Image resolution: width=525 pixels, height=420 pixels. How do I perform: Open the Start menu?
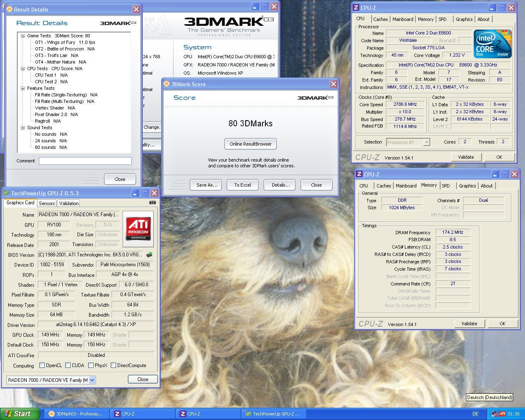tap(20, 414)
